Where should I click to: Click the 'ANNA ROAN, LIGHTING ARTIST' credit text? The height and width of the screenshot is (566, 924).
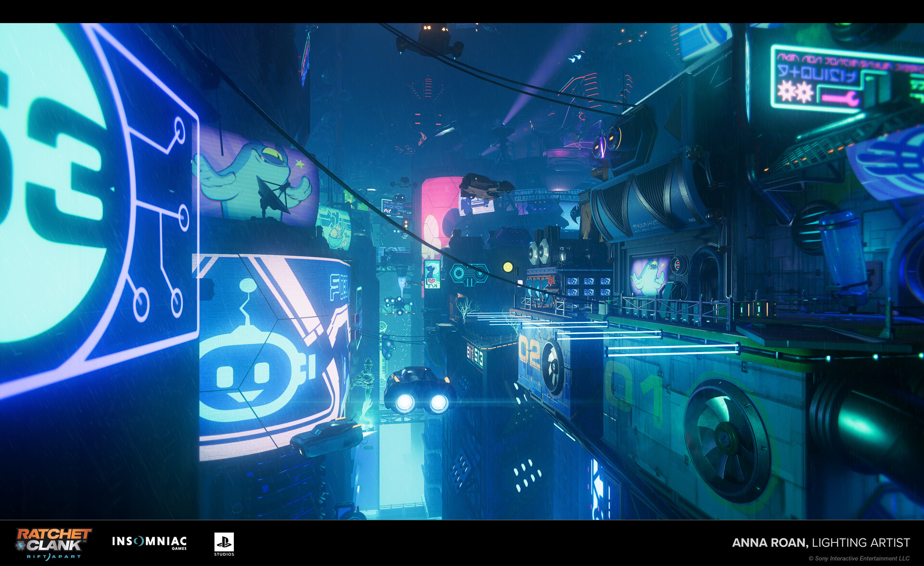(x=821, y=542)
